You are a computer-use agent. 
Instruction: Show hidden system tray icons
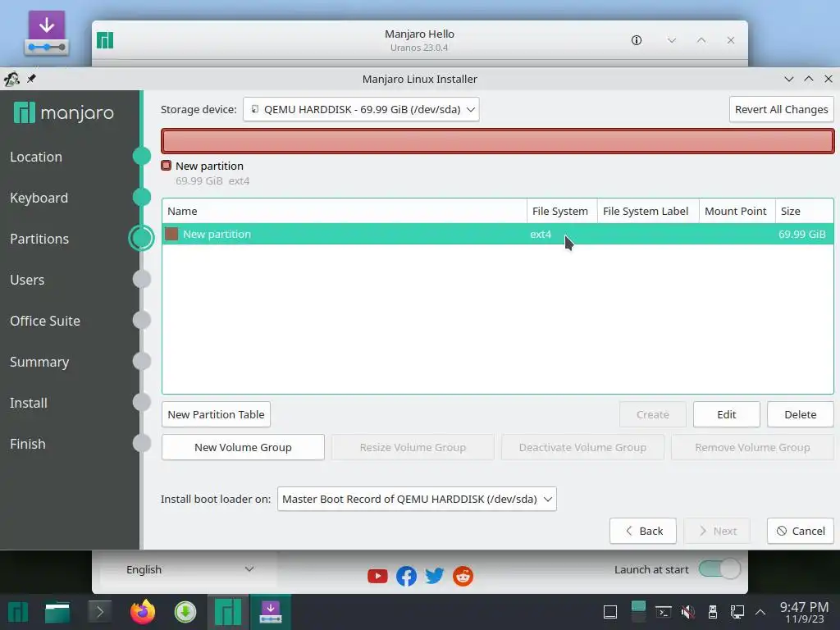(x=760, y=612)
